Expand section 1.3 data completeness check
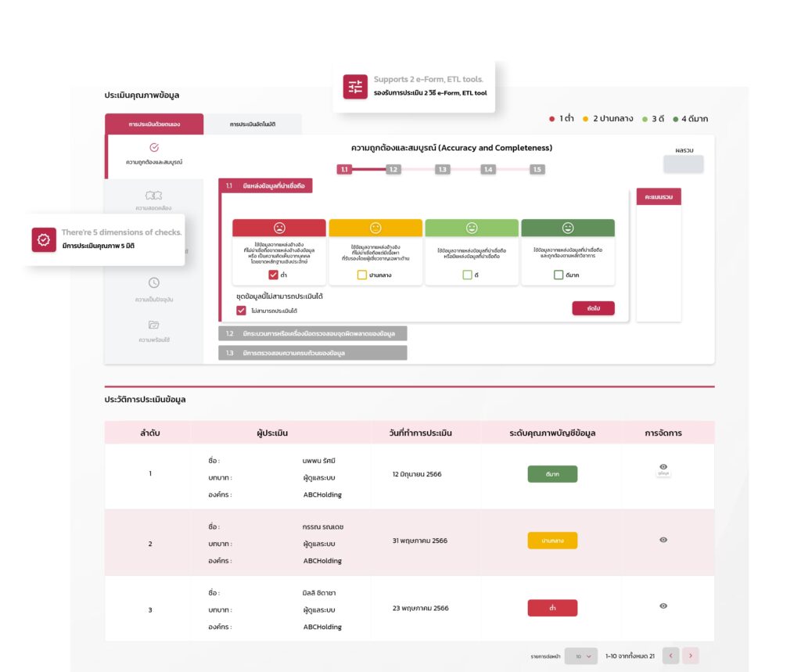This screenshot has width=801, height=672. click(x=313, y=353)
